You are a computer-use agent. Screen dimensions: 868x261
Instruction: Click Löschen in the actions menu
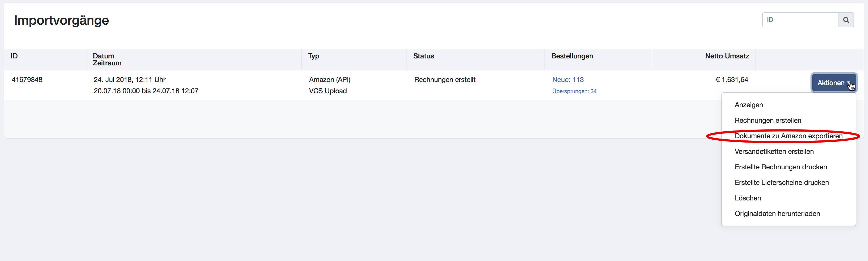(x=748, y=198)
